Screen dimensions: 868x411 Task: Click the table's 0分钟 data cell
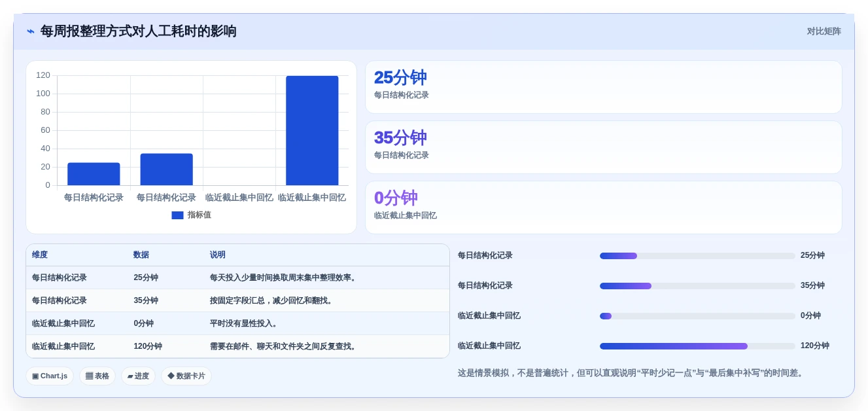tap(144, 324)
